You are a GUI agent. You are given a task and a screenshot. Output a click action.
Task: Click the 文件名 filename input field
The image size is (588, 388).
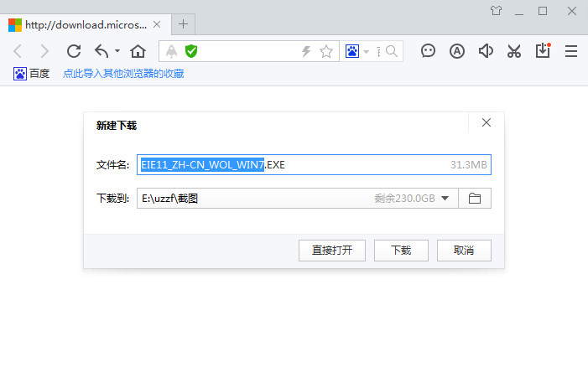point(314,165)
